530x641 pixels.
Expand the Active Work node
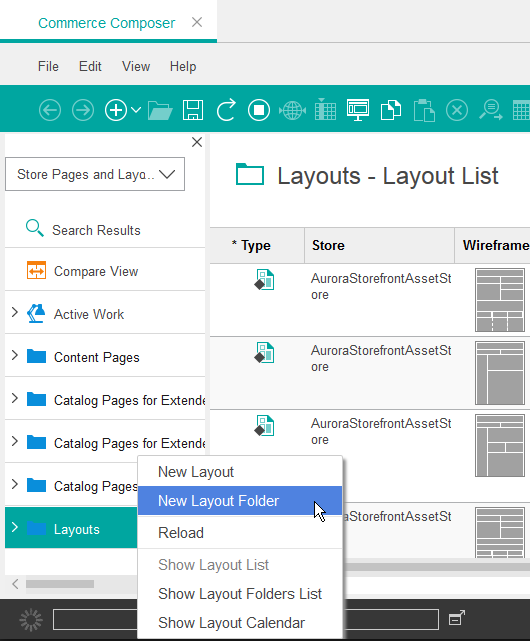15,312
